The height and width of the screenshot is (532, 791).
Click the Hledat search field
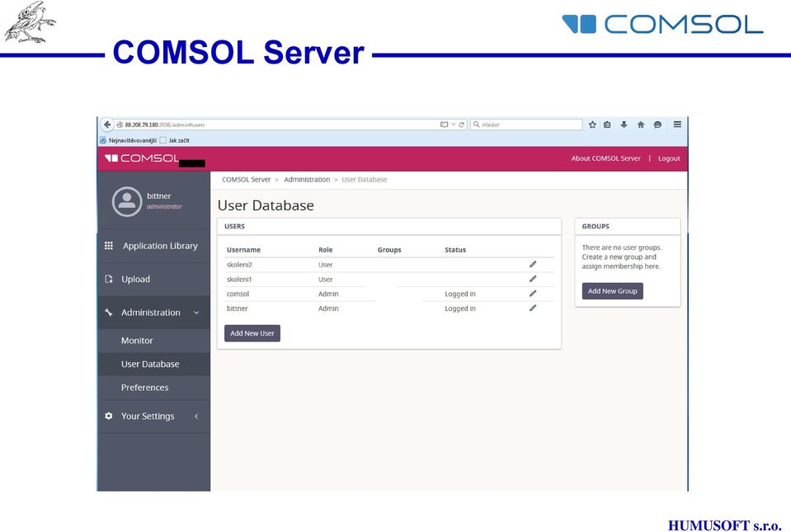point(526,125)
